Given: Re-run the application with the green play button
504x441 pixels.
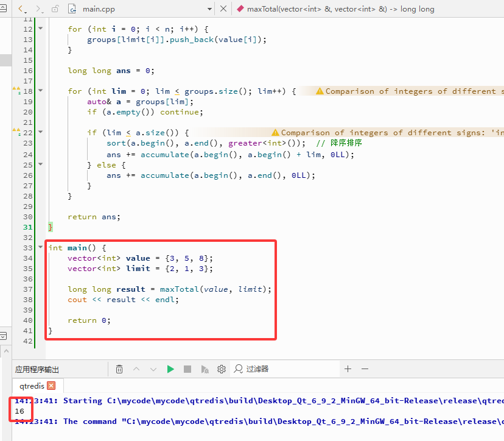Looking at the screenshot, I should tap(170, 369).
